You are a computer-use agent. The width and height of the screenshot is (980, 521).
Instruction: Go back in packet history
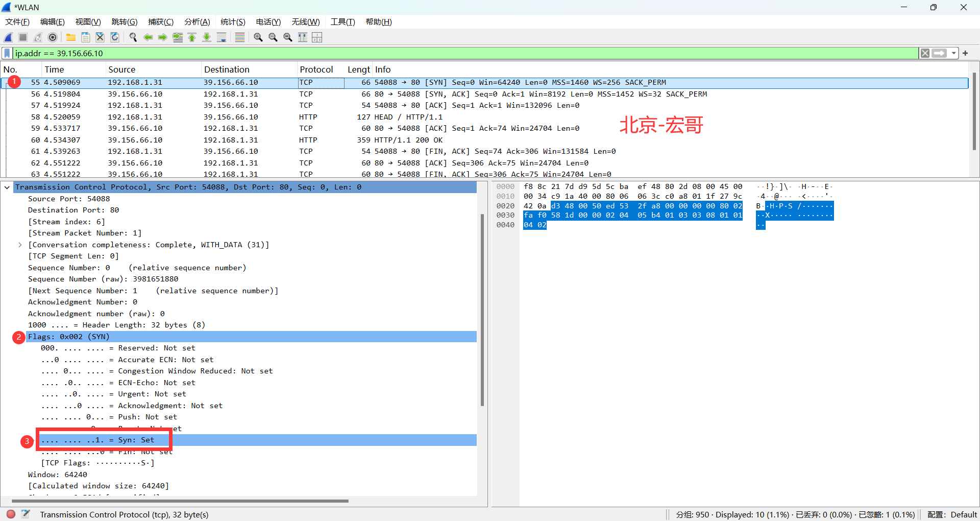coord(148,37)
